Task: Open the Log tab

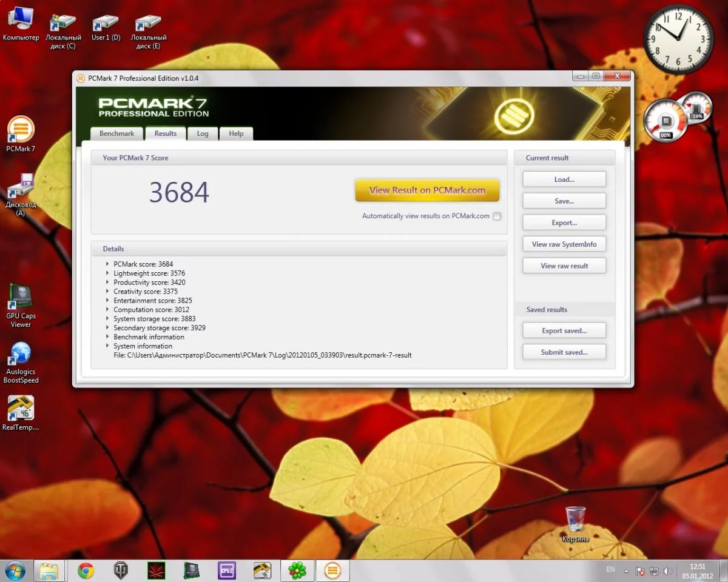Action: [202, 133]
